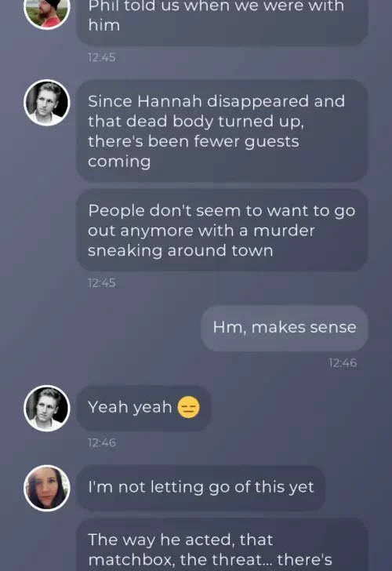Tap the 12:45 timestamp under 'sneaking around town'
392x571 pixels.
(x=102, y=283)
